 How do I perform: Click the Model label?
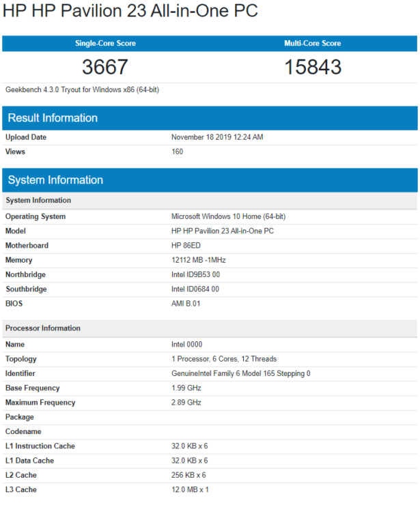coord(16,231)
